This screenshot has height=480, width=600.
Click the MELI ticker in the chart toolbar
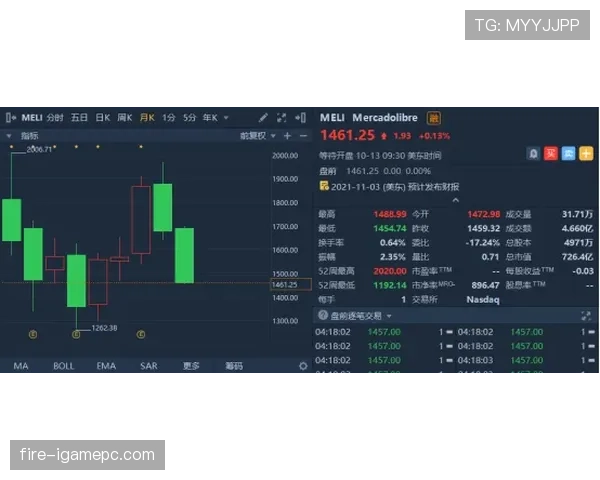tap(32, 118)
